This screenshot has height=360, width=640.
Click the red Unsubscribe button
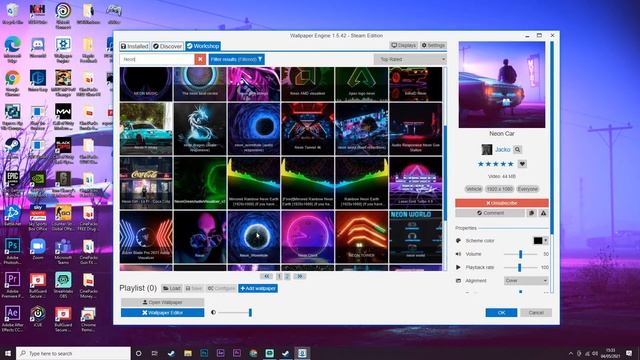[502, 203]
